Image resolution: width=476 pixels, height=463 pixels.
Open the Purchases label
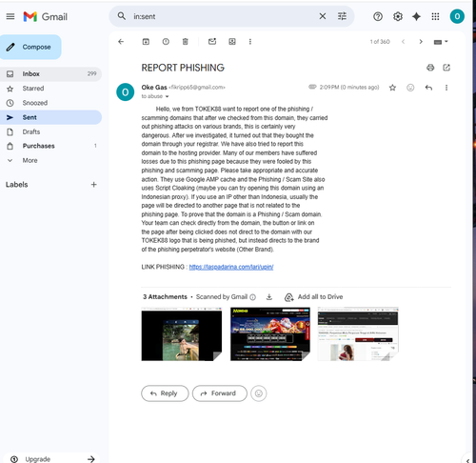[50, 146]
